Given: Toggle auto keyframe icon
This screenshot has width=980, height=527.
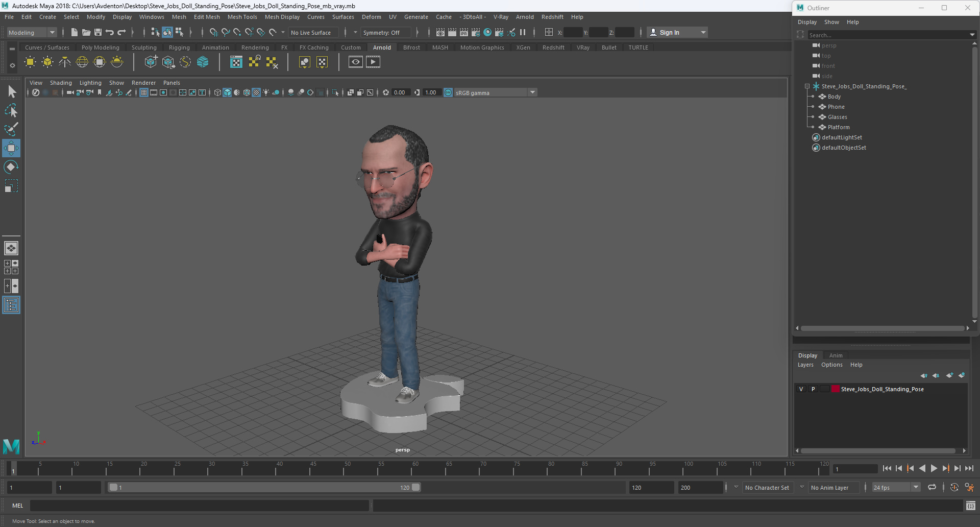Looking at the screenshot, I should click(954, 488).
